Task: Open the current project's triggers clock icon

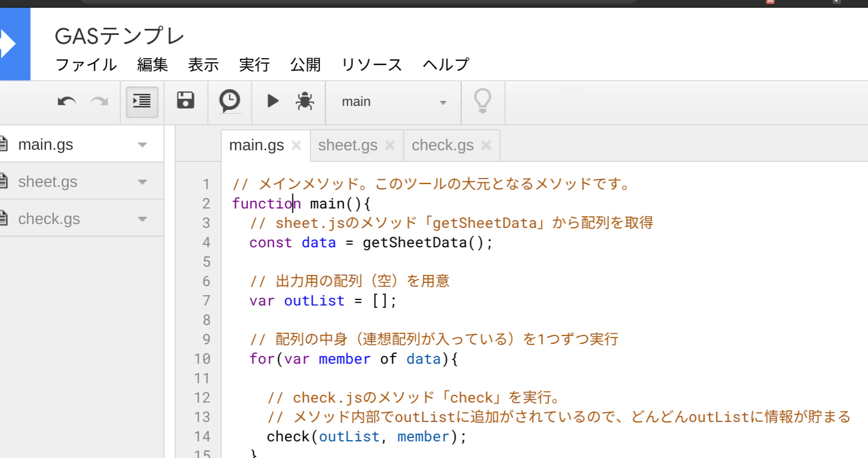Action: pyautogui.click(x=230, y=101)
